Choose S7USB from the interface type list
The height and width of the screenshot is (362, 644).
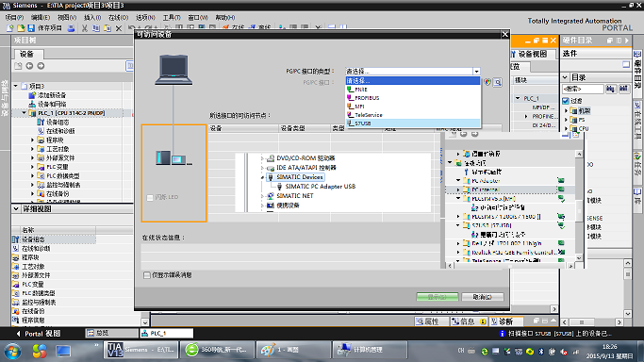tap(413, 123)
